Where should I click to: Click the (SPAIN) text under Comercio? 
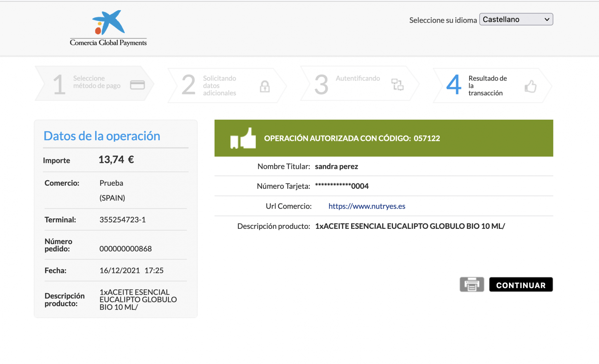pyautogui.click(x=112, y=198)
